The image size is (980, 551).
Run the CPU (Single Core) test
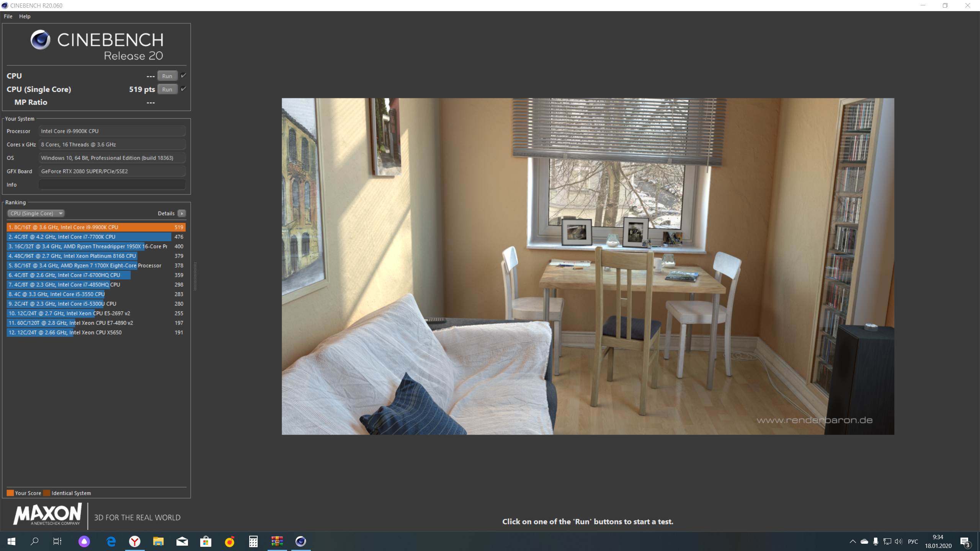click(x=167, y=89)
